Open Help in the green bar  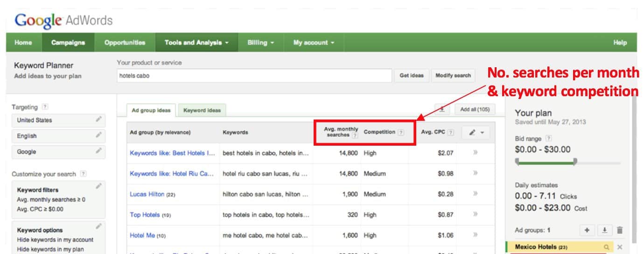point(620,42)
